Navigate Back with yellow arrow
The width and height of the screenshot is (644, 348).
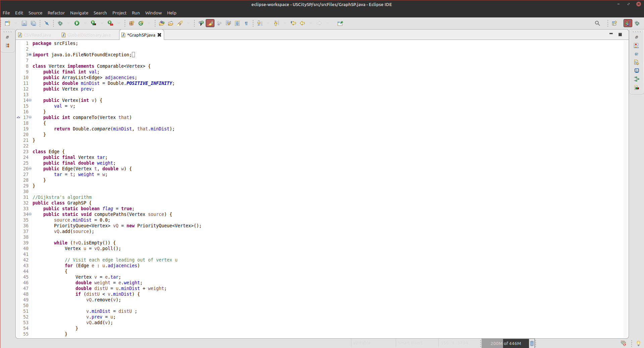[302, 23]
